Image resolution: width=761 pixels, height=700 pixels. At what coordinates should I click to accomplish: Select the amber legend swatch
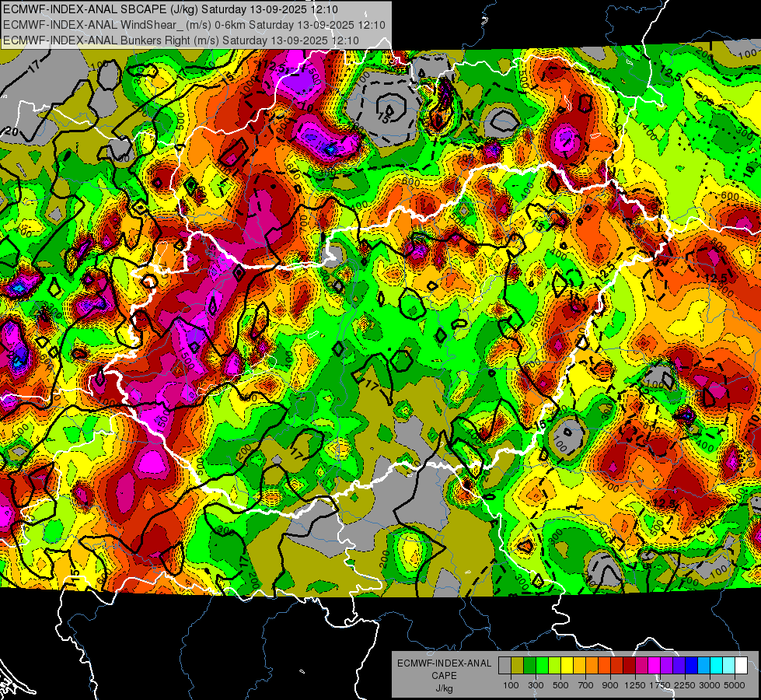click(579, 665)
